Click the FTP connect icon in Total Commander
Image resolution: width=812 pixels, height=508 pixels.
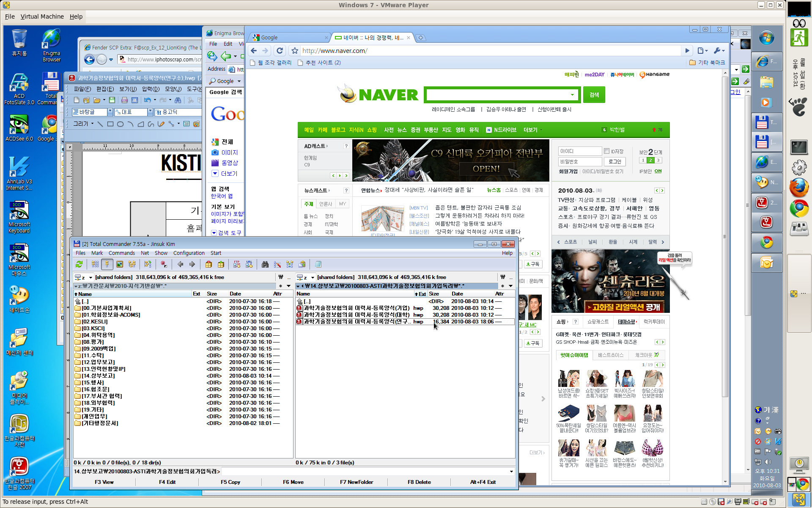pyautogui.click(x=237, y=265)
